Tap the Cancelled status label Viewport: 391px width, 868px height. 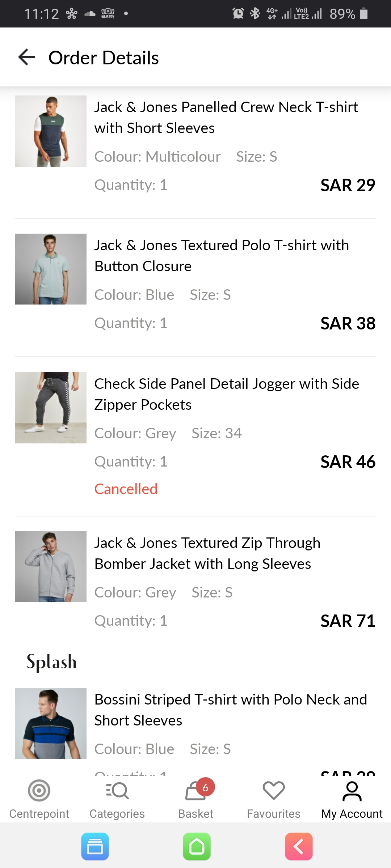(x=126, y=489)
